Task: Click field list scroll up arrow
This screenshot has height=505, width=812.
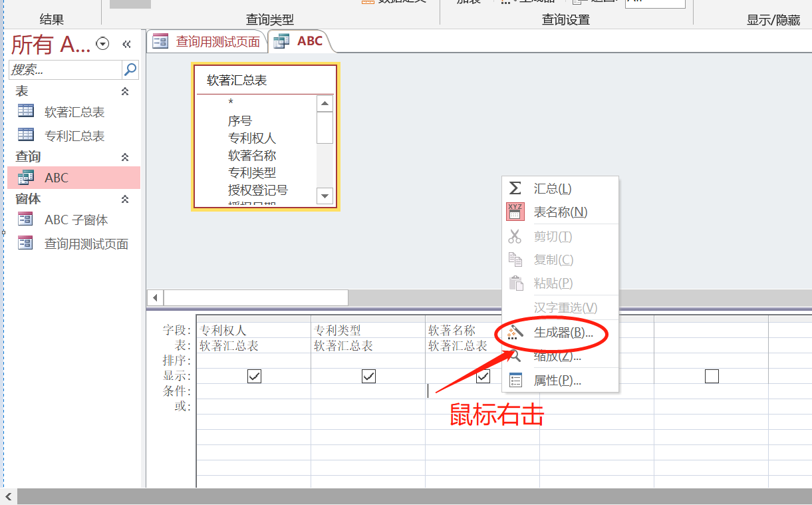Action: tap(325, 103)
